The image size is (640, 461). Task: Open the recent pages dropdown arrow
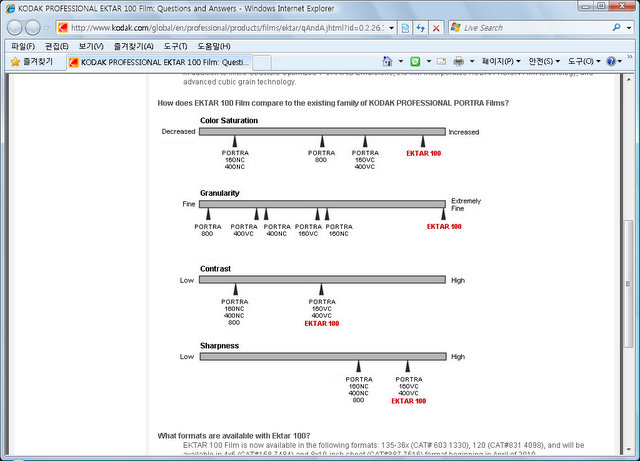(46, 28)
